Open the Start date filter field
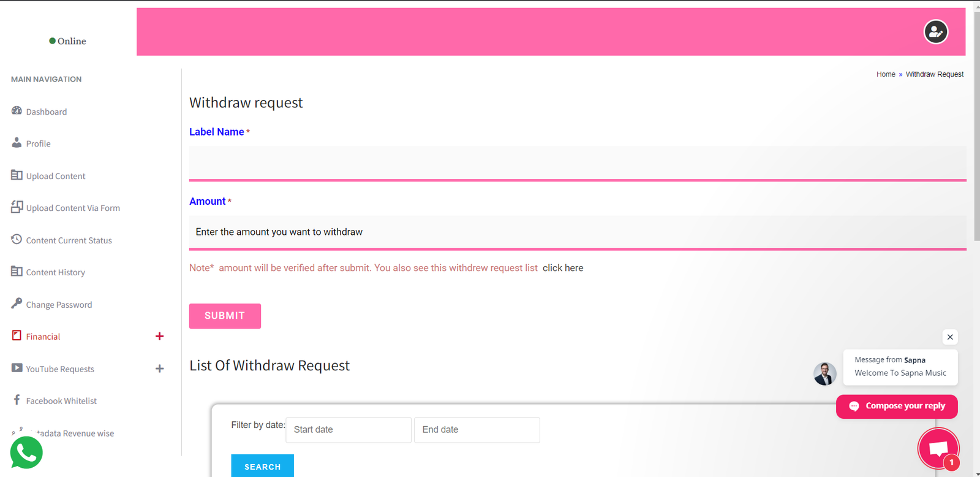The image size is (980, 477). (348, 430)
